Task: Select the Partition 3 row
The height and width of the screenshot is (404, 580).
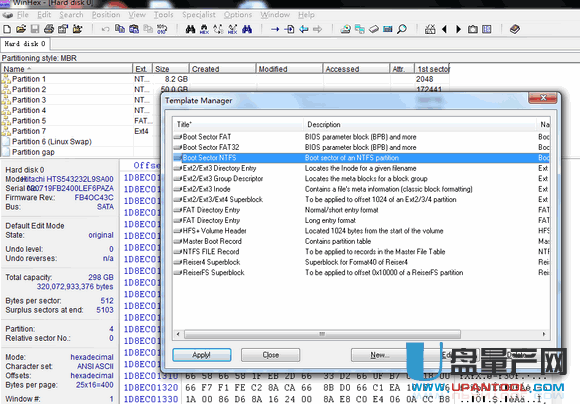Action: [81, 100]
